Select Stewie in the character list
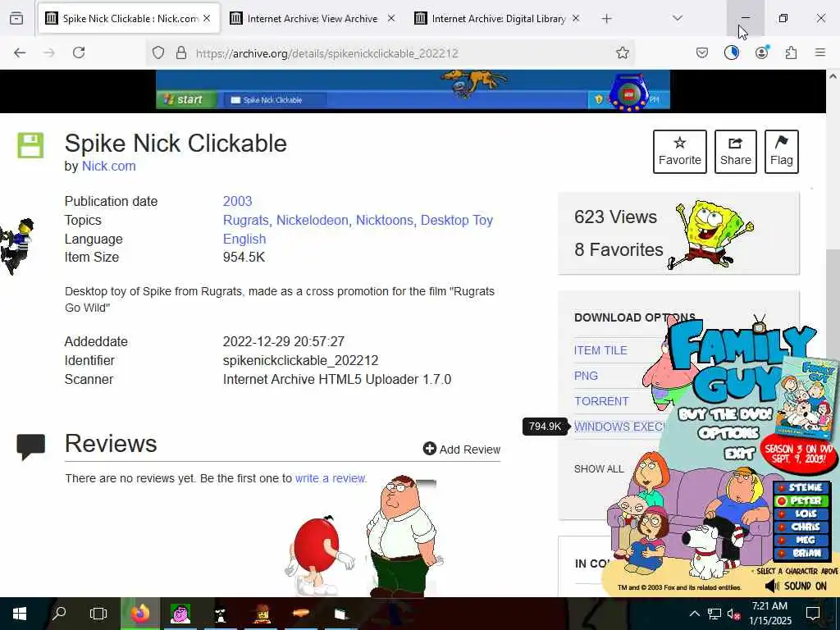This screenshot has width=840, height=630. click(801, 487)
